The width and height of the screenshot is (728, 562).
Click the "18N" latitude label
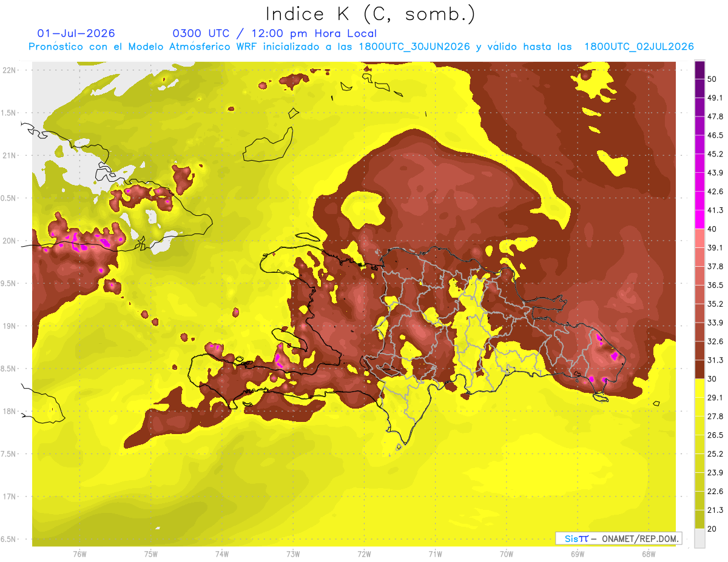[8, 412]
